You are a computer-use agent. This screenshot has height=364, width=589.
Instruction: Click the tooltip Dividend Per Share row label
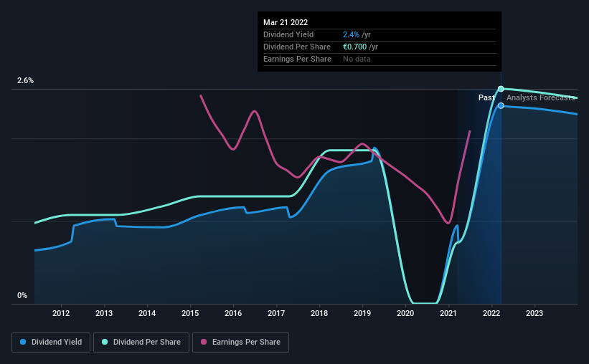297,47
